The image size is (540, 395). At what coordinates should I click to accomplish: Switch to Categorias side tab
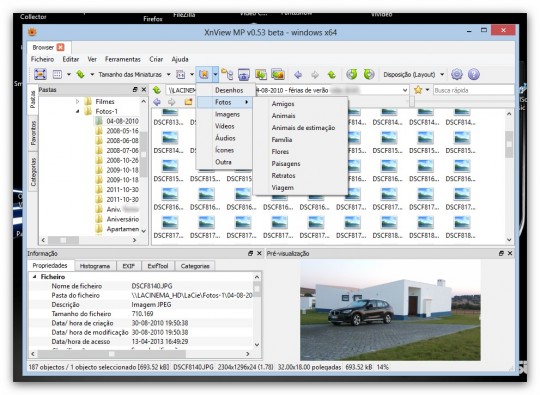[x=33, y=171]
